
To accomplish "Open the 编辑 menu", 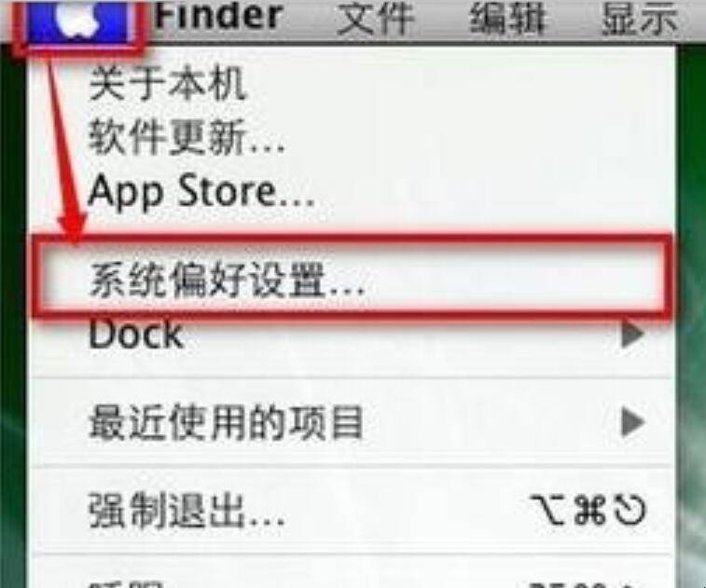I will (508, 18).
